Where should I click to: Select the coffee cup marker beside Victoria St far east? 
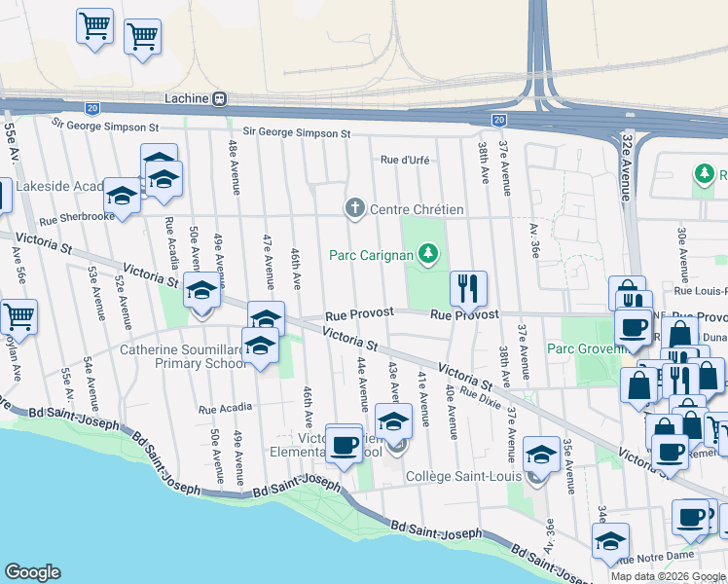tap(670, 455)
